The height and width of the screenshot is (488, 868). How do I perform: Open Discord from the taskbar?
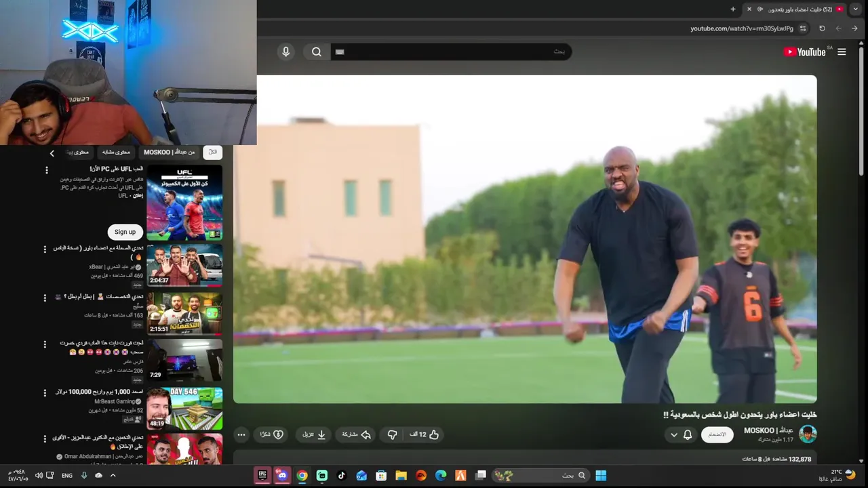(x=282, y=475)
